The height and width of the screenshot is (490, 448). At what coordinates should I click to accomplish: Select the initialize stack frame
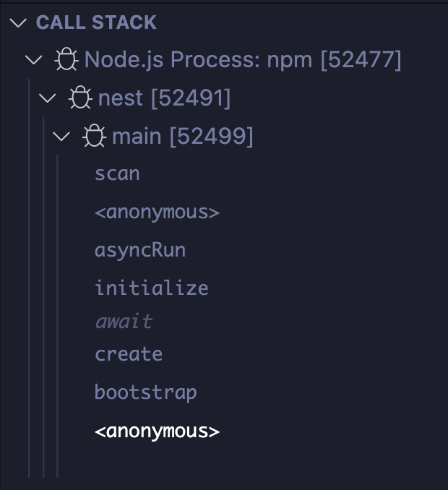[x=152, y=288]
